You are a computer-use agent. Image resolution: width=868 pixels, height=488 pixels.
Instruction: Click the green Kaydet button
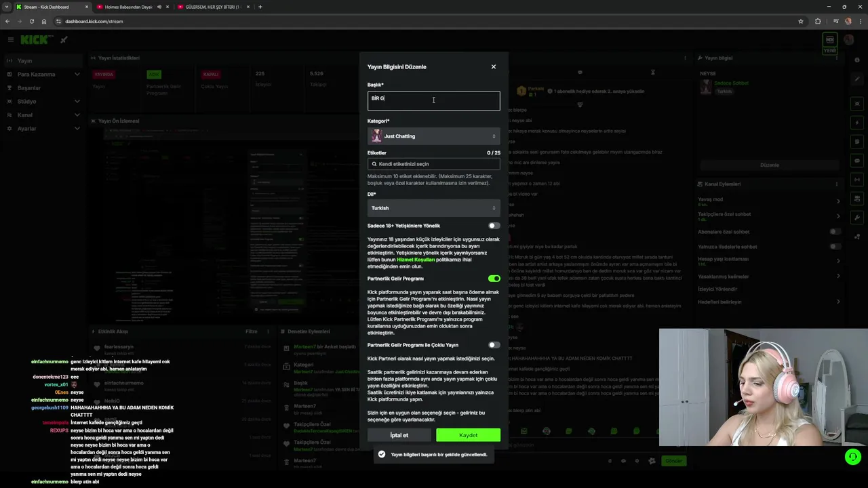coord(468,435)
